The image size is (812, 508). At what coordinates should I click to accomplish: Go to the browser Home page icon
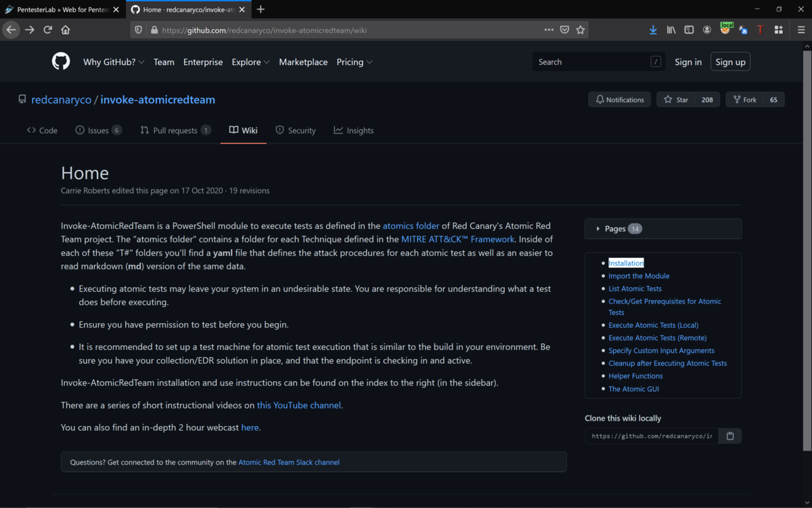pyautogui.click(x=66, y=30)
